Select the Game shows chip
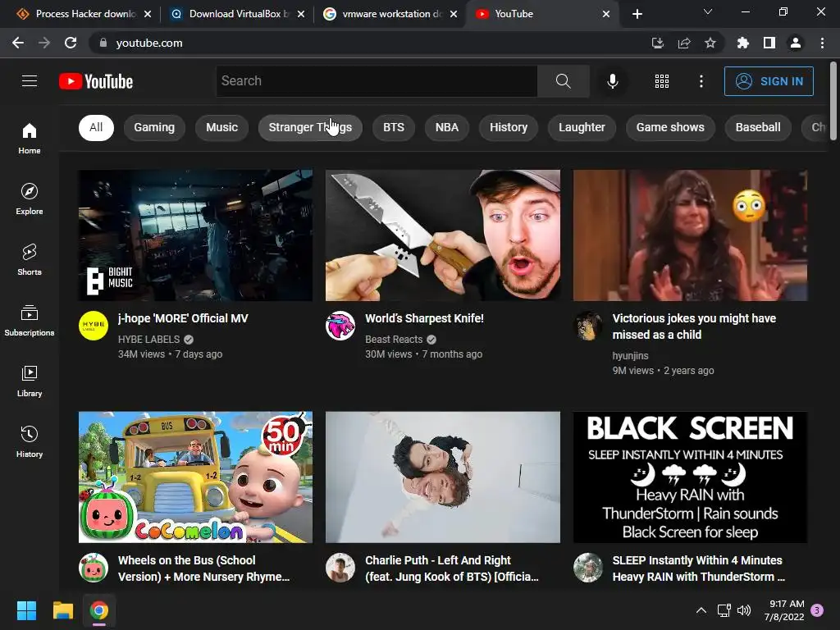Viewport: 840px width, 630px height. [x=670, y=127]
